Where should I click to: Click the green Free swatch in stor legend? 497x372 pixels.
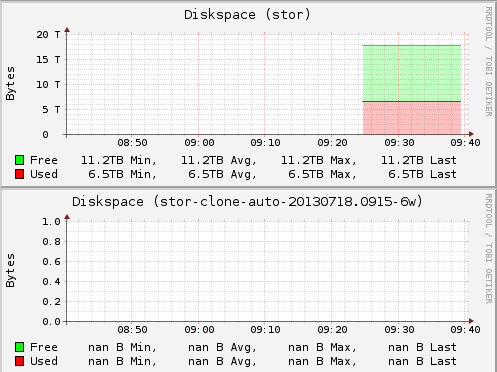pyautogui.click(x=19, y=160)
